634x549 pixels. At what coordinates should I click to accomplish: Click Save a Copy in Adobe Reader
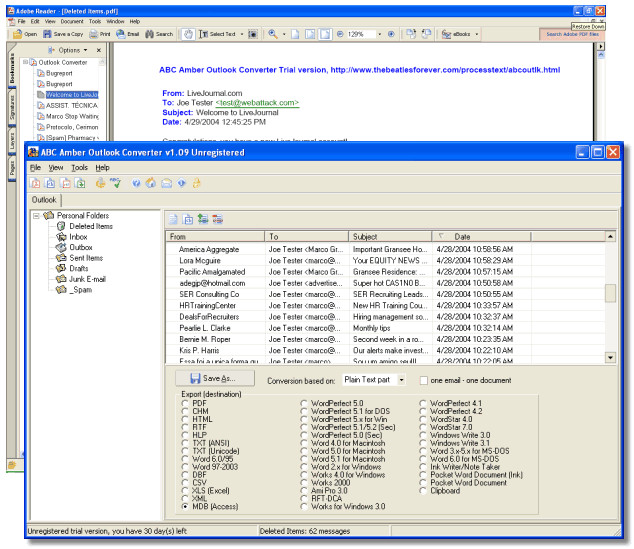click(x=63, y=34)
